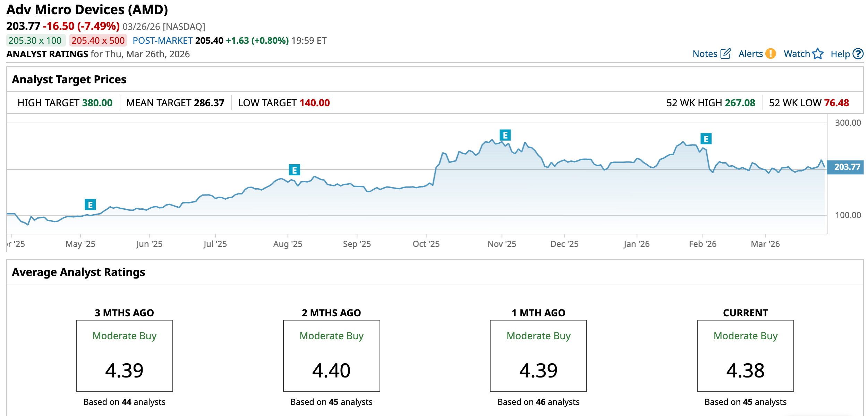Click the Notes pencil edit icon
The height and width of the screenshot is (416, 868).
point(725,54)
